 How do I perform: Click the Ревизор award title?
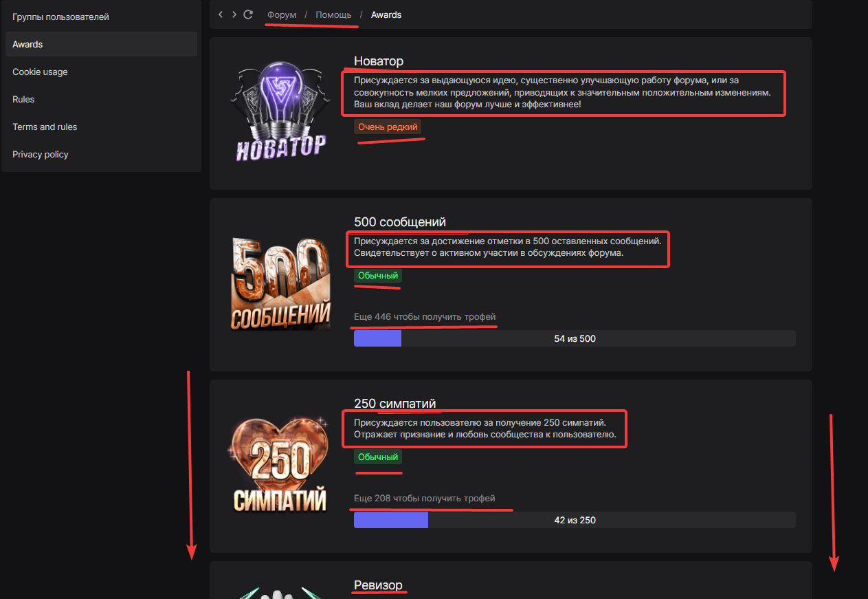coord(378,585)
